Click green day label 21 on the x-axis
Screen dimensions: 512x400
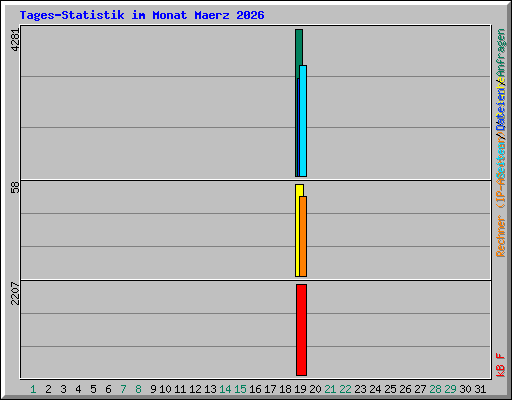coord(330,389)
